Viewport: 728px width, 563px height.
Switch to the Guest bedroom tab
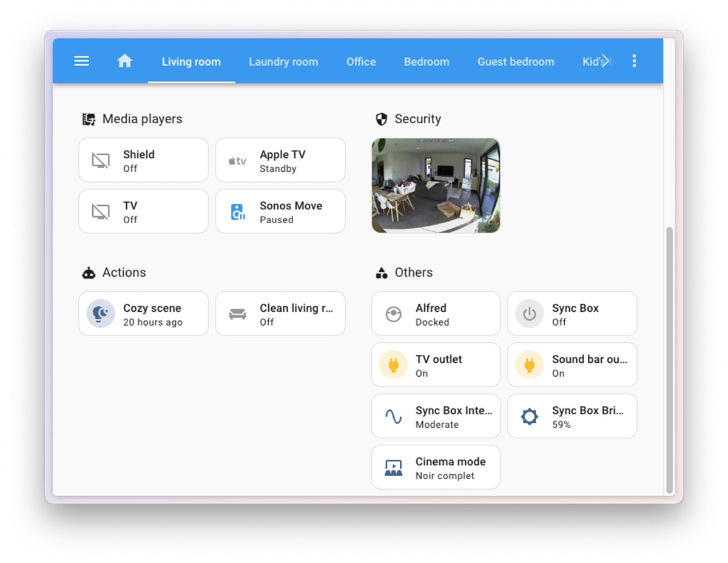[x=515, y=62]
